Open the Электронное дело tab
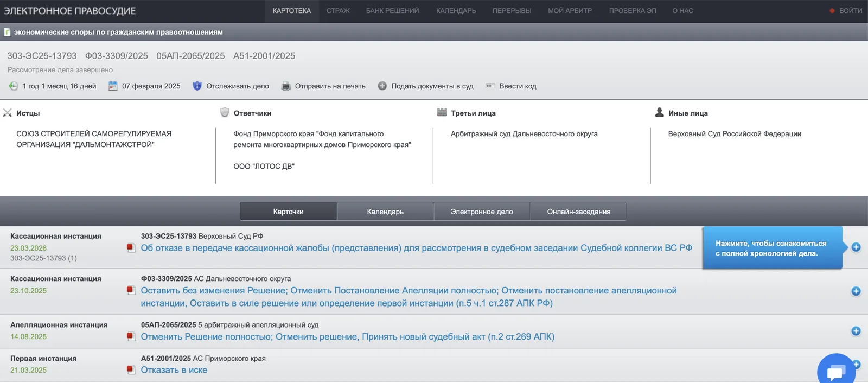Screen dimensions: 868x383 (x=482, y=212)
